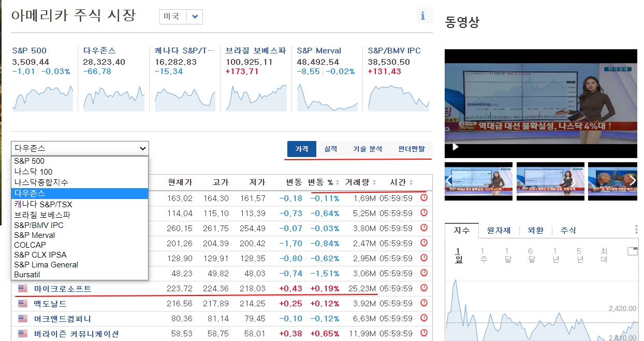The height and width of the screenshot is (341, 644).
Task: Choose S&P/BMV IPC in the dropdown list
Action: (80, 225)
